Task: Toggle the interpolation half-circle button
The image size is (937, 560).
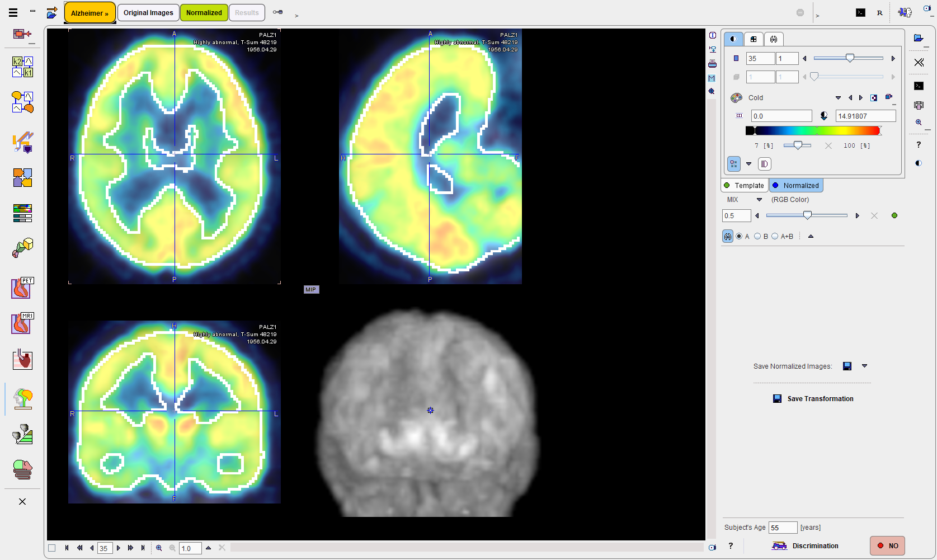Action: pos(764,164)
